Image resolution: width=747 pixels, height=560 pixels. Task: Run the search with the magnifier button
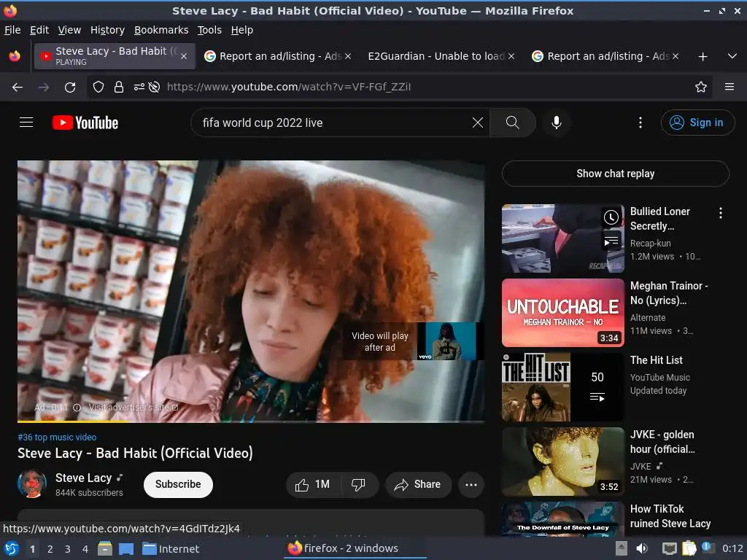coord(513,122)
